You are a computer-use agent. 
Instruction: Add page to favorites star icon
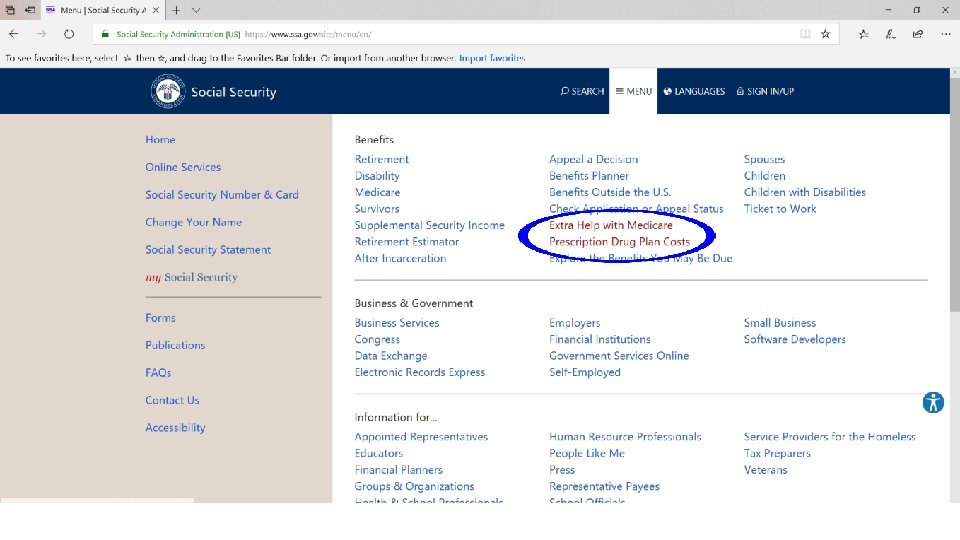(x=825, y=34)
